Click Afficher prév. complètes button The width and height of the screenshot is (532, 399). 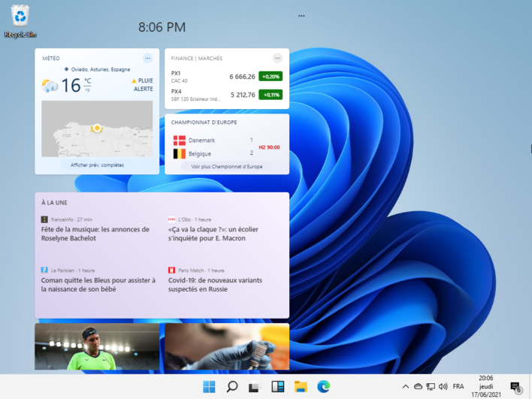(97, 165)
